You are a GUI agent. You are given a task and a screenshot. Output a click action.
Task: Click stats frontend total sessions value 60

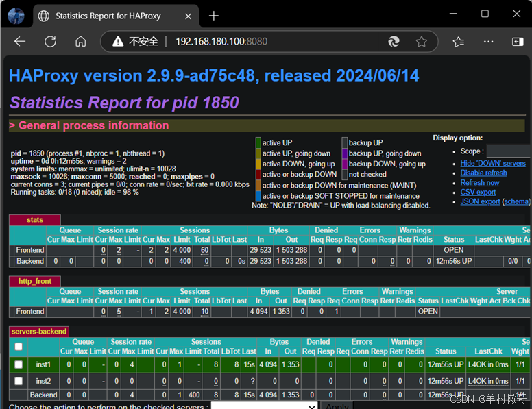tap(204, 250)
